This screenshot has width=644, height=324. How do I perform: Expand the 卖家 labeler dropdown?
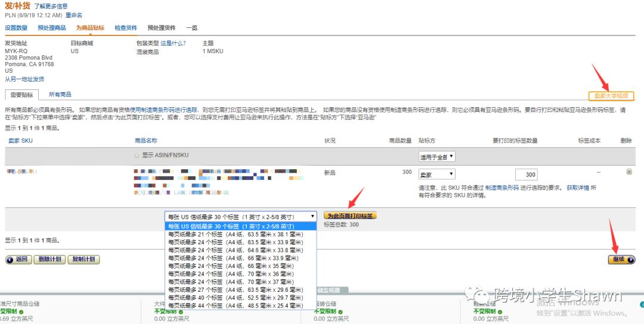pos(436,174)
